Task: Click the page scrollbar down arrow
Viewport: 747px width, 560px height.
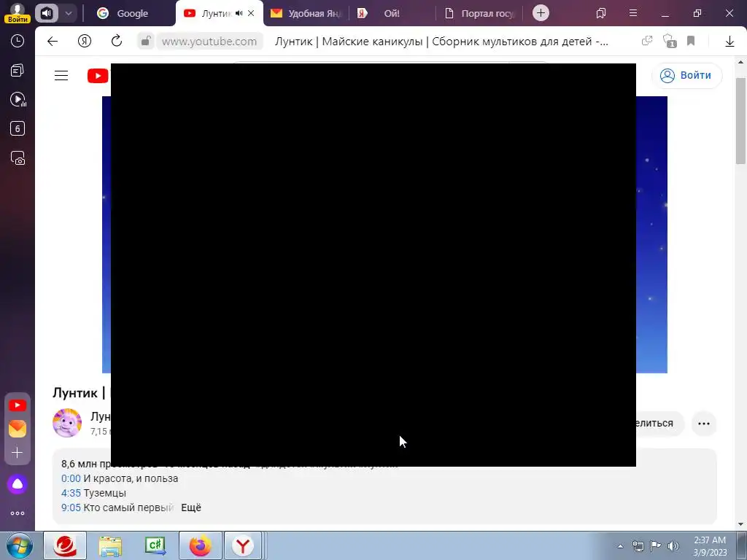Action: [x=740, y=524]
